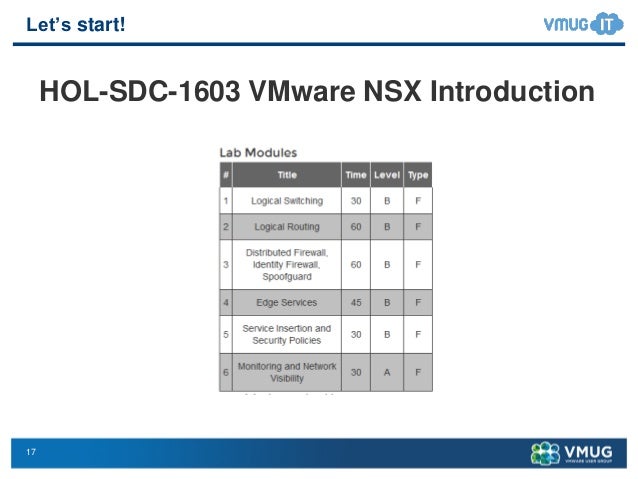Click row number 3 in the table
The height and width of the screenshot is (479, 638).
(226, 265)
